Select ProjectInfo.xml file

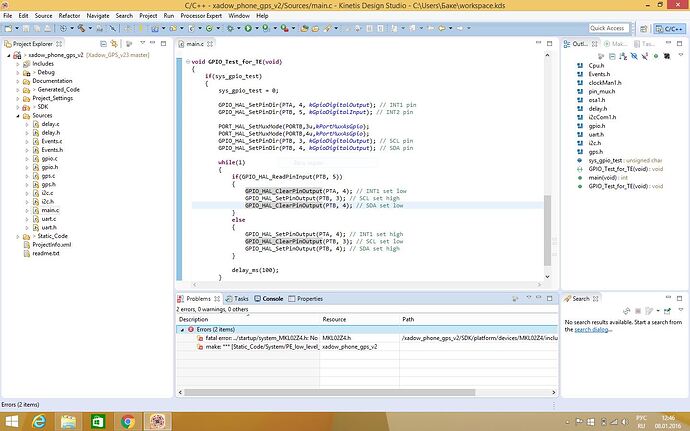pyautogui.click(x=48, y=245)
